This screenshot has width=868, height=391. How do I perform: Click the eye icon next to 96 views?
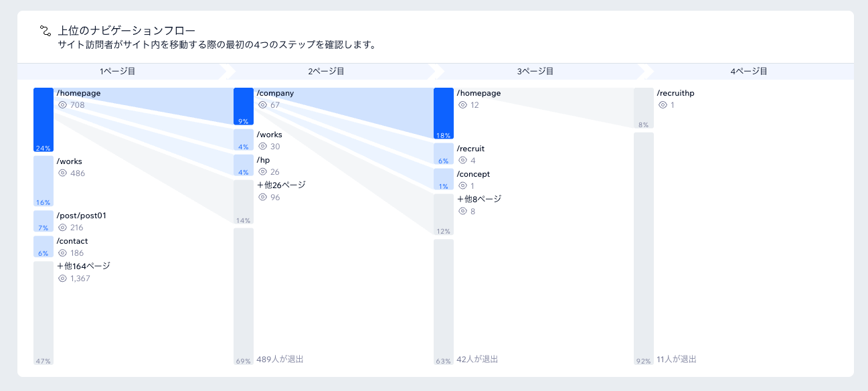tap(263, 198)
